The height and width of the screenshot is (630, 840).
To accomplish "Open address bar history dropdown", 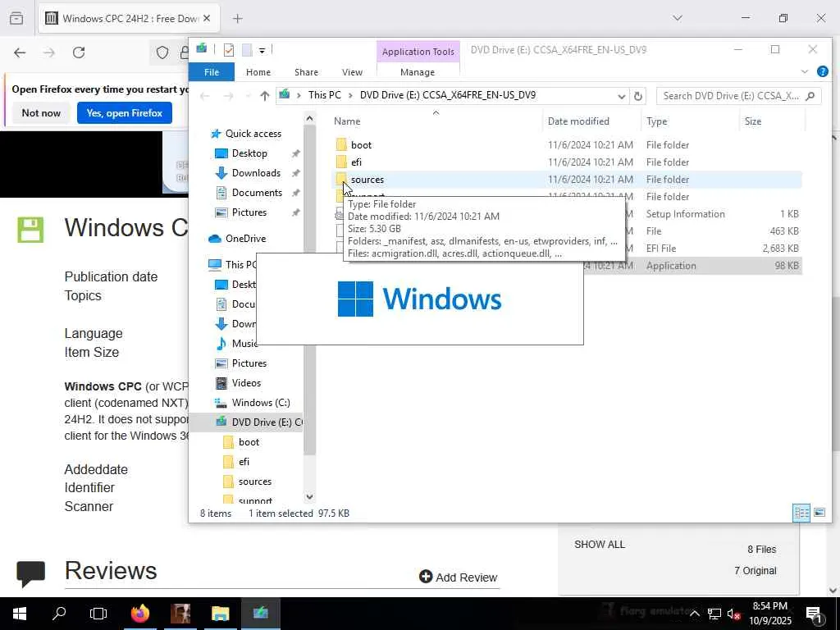I will point(621,97).
